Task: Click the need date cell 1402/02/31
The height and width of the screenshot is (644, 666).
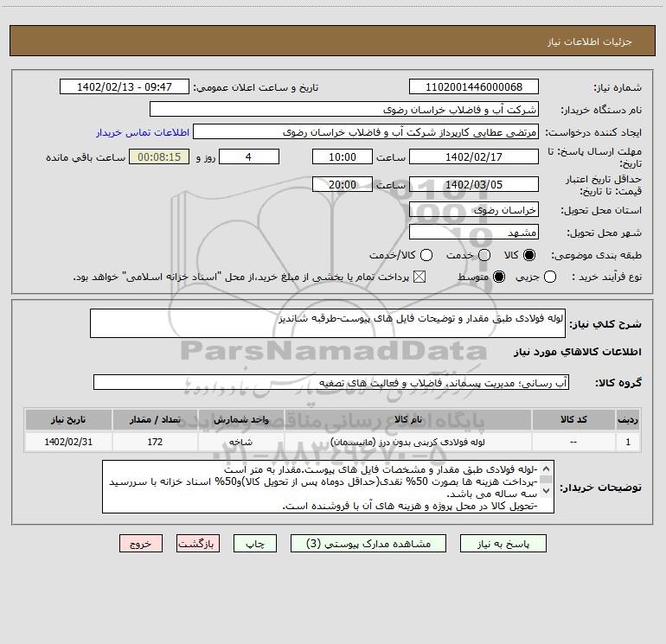Action: pyautogui.click(x=68, y=442)
